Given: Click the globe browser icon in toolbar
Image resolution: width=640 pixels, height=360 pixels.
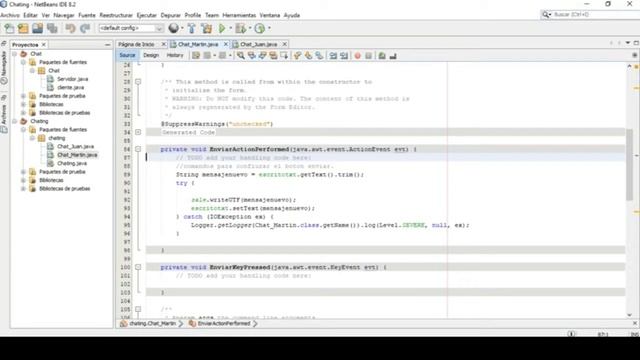Looking at the screenshot, I should [x=173, y=28].
